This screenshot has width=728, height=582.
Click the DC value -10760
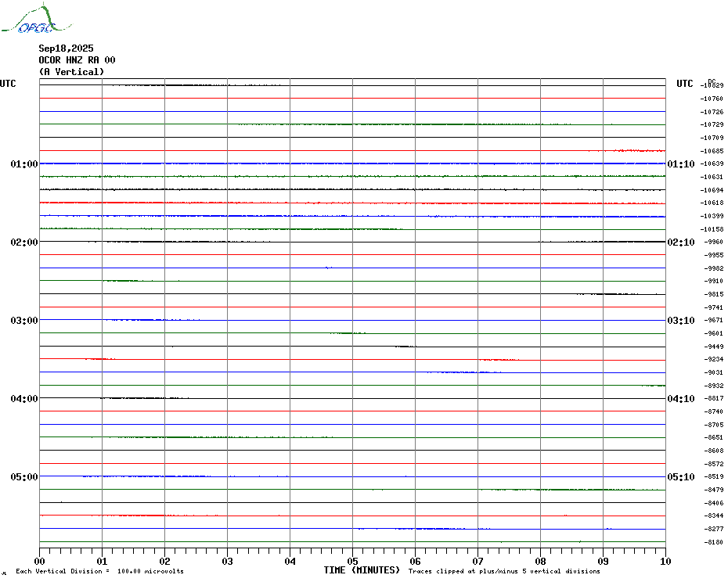coord(712,99)
